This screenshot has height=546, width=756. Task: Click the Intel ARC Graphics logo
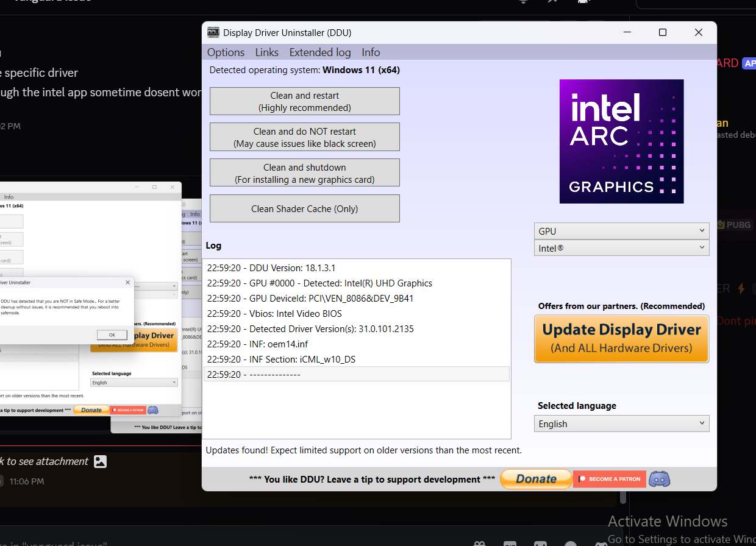coord(621,141)
